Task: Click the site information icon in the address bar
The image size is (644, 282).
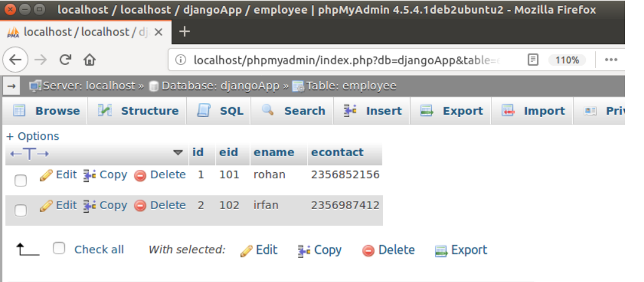Action: pos(180,61)
